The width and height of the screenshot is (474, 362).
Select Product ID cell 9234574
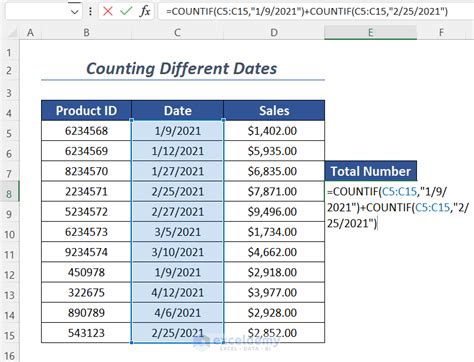[86, 252]
